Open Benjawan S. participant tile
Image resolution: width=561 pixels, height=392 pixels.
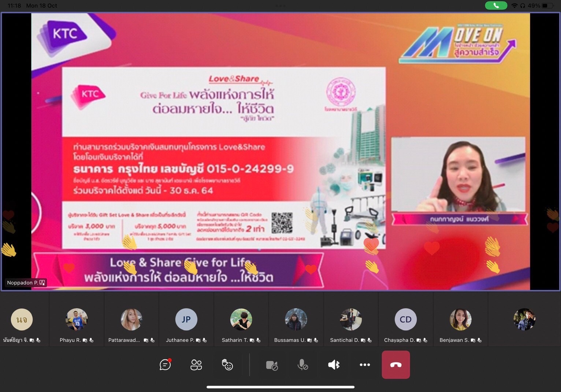coord(460,319)
